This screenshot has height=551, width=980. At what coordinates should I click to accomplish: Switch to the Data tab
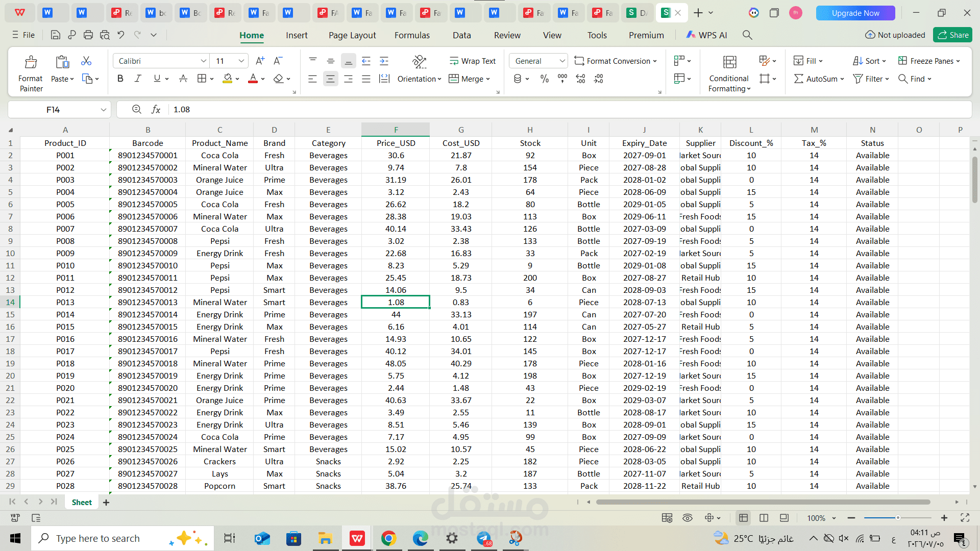[461, 35]
